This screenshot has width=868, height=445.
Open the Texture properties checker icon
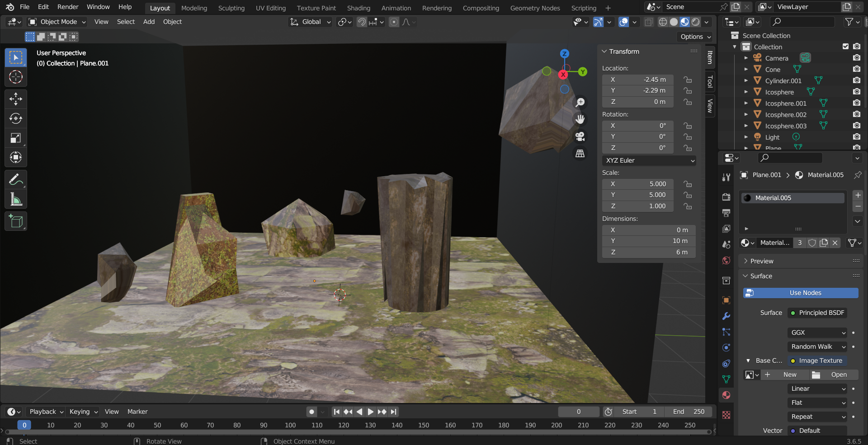coord(726,415)
